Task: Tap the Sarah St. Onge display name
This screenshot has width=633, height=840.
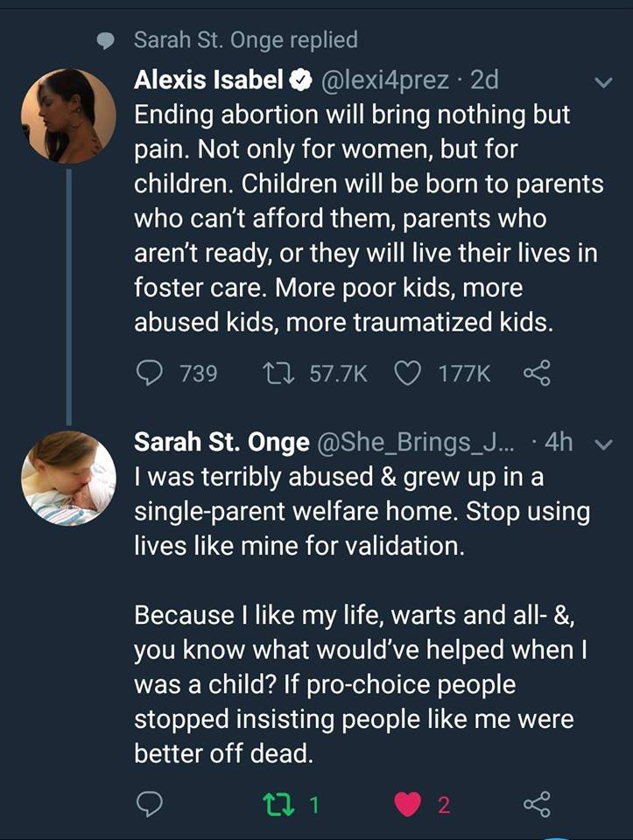Action: [221, 443]
